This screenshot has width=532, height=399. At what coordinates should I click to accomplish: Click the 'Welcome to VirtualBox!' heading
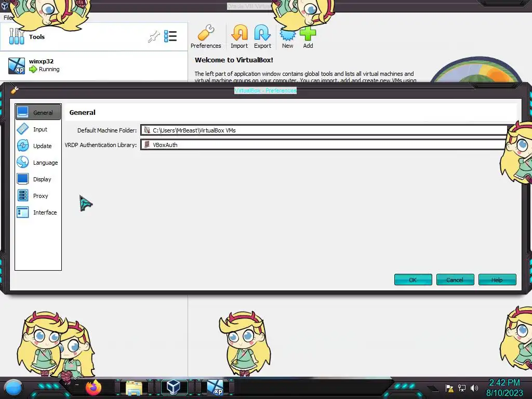pyautogui.click(x=234, y=60)
